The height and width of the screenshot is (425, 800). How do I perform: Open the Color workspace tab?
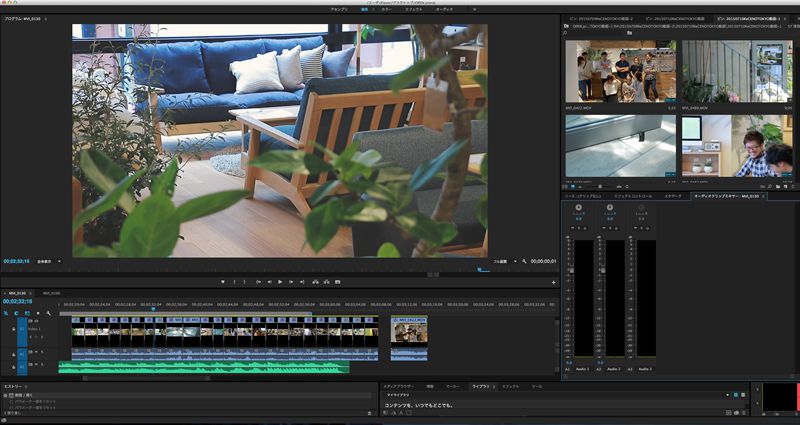(x=387, y=9)
